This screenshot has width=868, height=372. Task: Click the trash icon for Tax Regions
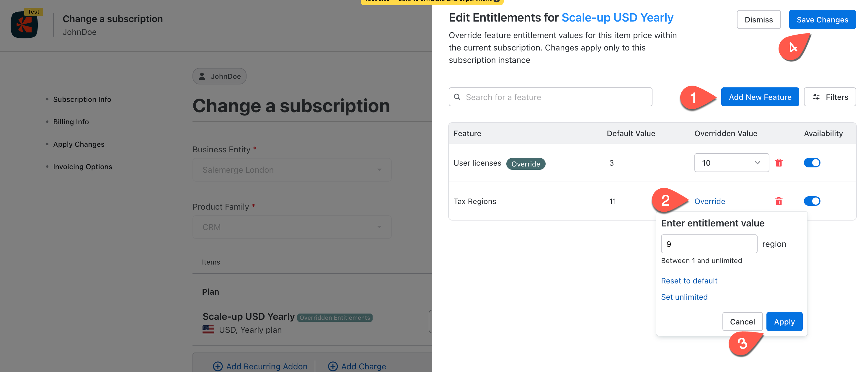click(x=778, y=201)
